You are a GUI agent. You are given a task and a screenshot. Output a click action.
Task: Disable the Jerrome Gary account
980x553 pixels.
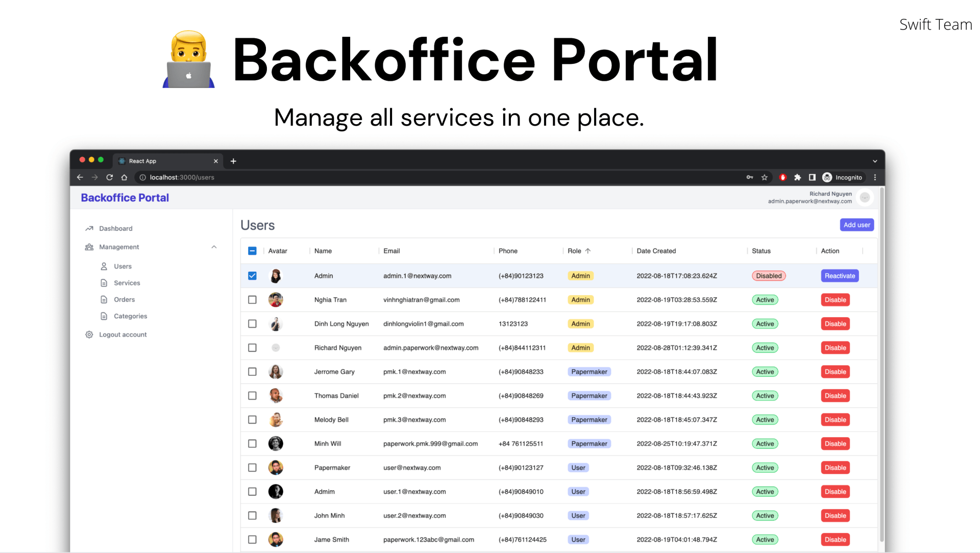[x=836, y=372]
